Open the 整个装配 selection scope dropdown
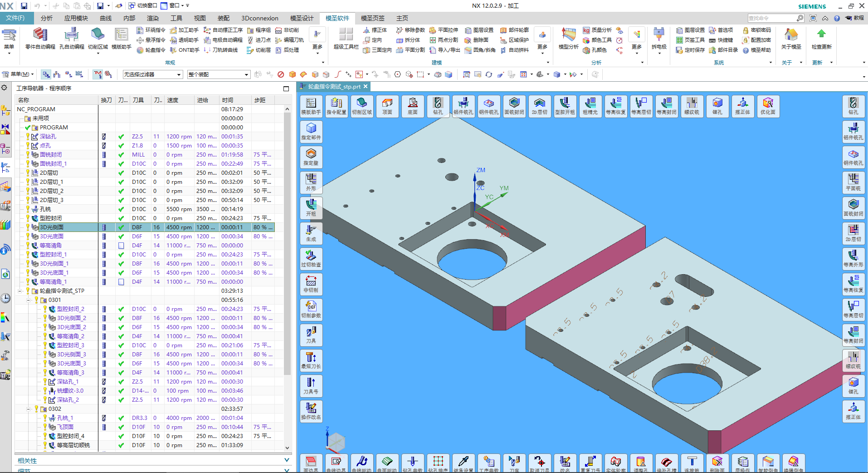This screenshot has width=868, height=473. [x=219, y=74]
